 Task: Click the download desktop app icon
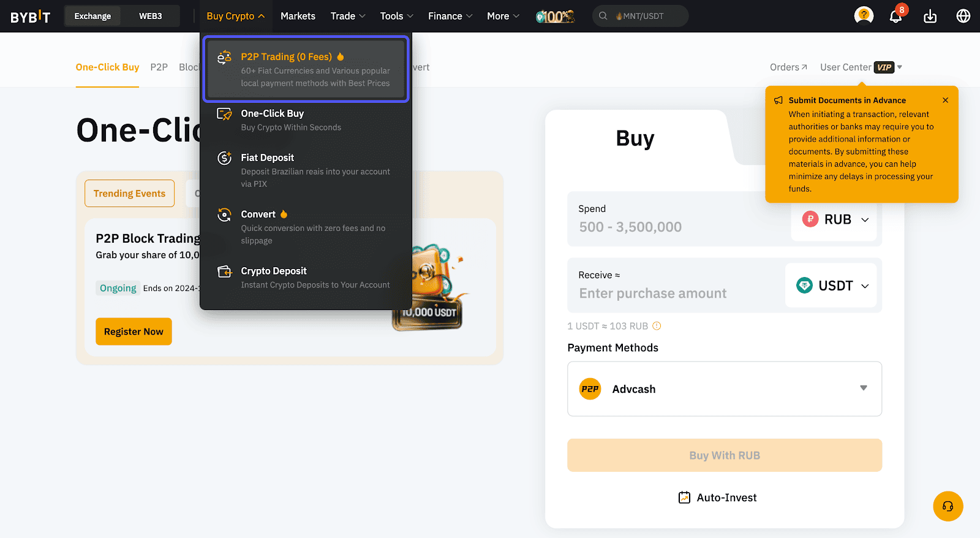[930, 17]
